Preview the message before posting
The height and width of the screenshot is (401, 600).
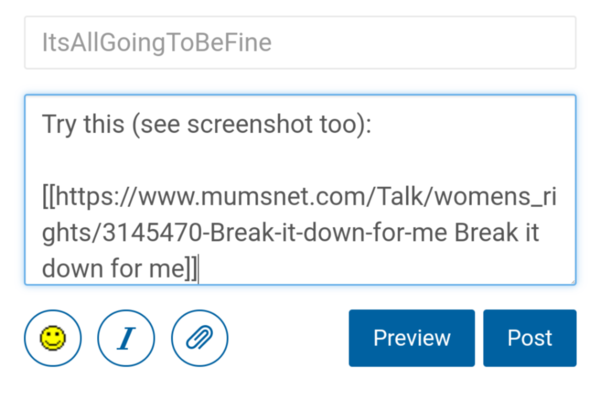[411, 338]
